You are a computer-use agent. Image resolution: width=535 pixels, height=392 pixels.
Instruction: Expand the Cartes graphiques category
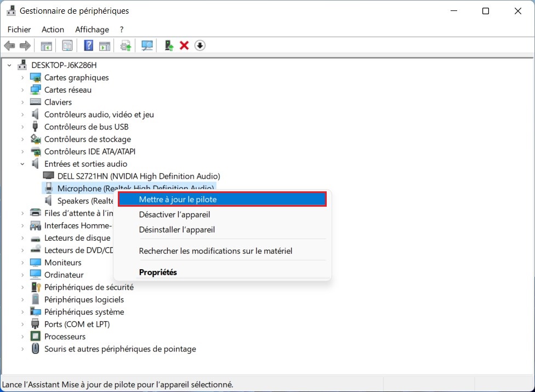pyautogui.click(x=22, y=78)
